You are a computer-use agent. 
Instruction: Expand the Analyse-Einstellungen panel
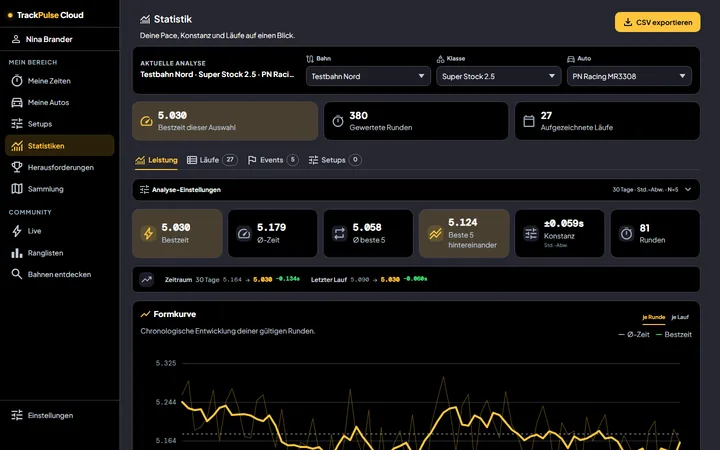416,190
